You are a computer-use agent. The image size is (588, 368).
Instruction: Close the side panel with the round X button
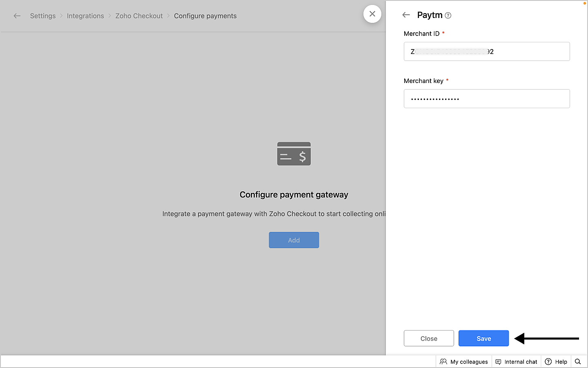pos(372,14)
